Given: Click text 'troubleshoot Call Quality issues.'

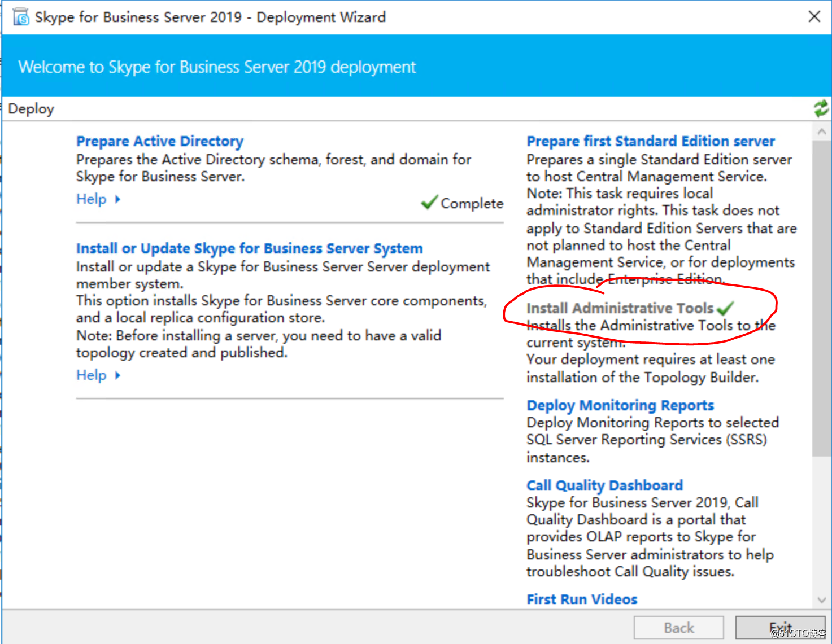Looking at the screenshot, I should 630,572.
